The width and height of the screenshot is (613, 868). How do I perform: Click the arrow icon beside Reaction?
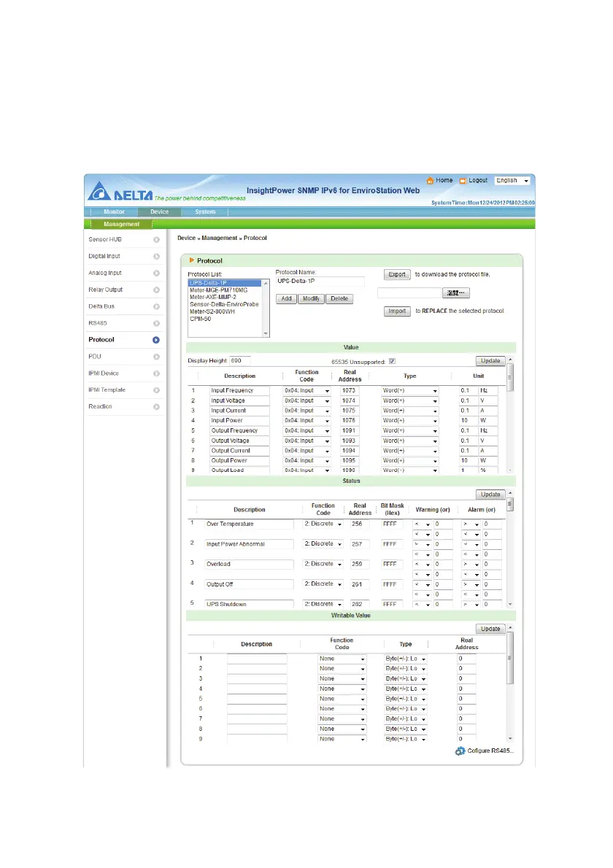click(156, 407)
